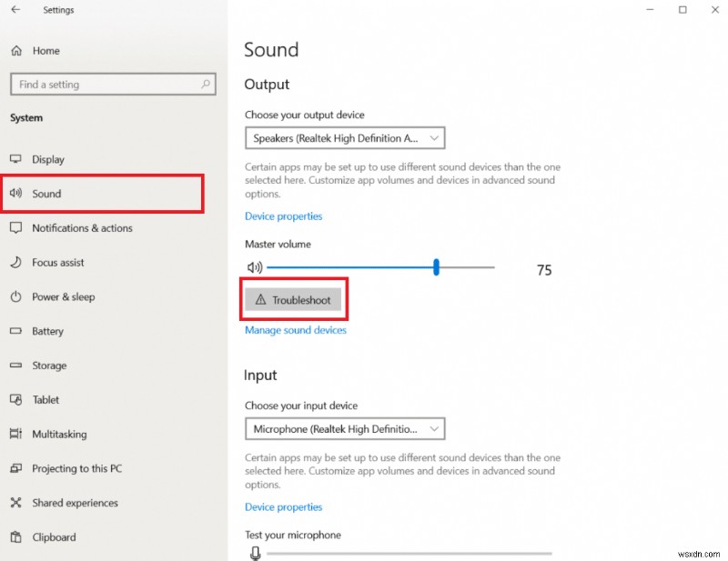Go back using the arrow button
This screenshot has height=561, width=728.
coord(17,10)
